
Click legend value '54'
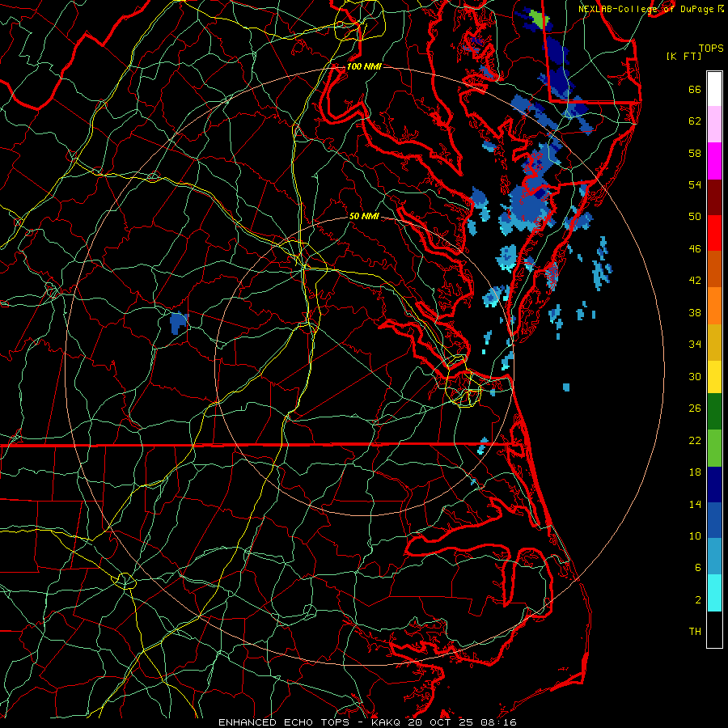(x=695, y=184)
